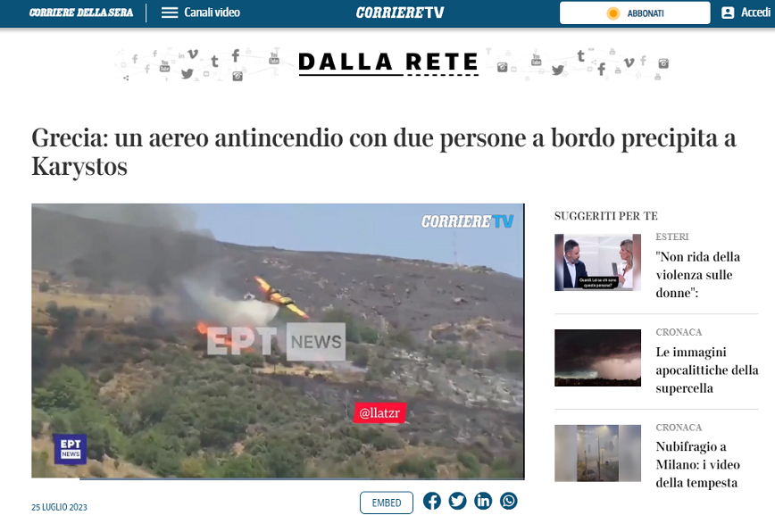Read 'Le immagini apocalittiche della supercella' article
775x532 pixels.
pyautogui.click(x=706, y=370)
